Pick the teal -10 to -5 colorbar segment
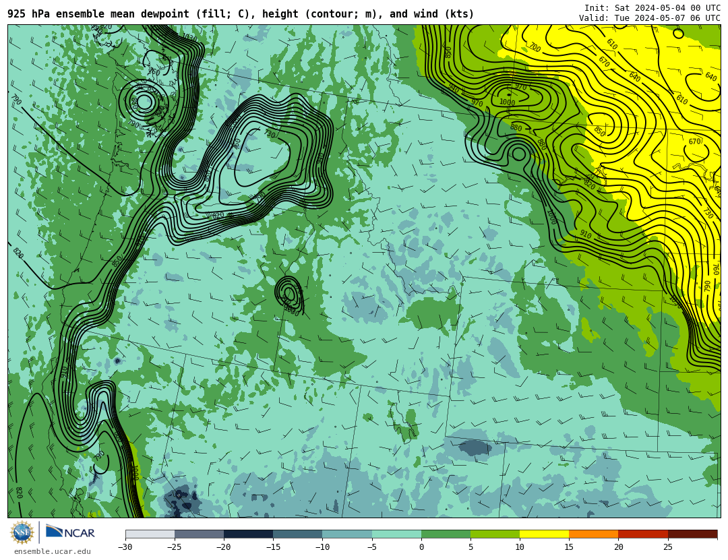 pos(347,534)
